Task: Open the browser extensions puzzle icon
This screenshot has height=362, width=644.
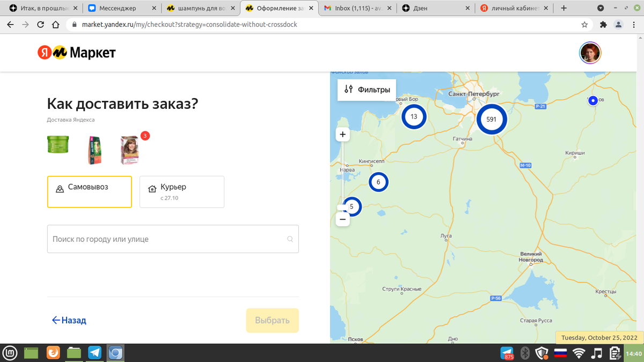Action: 603,25
